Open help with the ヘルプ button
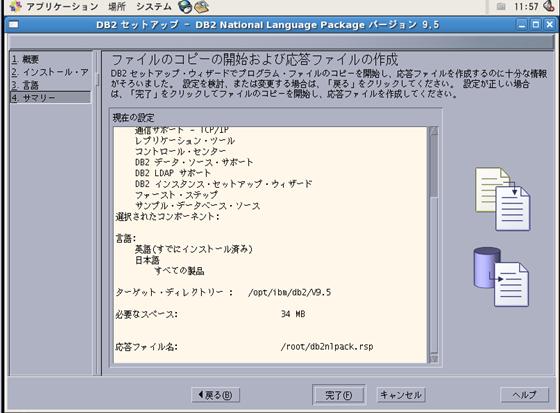560x413 pixels. (x=524, y=395)
